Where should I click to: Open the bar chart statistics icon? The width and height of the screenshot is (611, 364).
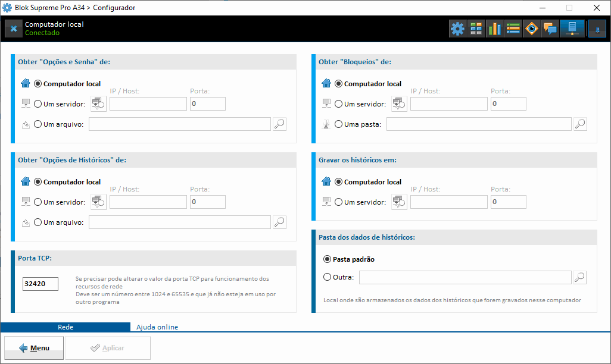[x=494, y=29]
